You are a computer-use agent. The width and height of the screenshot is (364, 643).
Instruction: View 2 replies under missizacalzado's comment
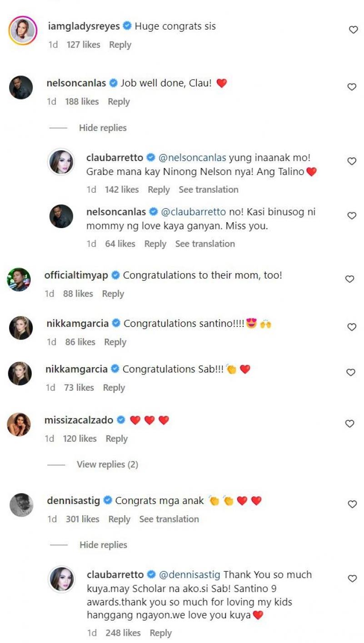coord(107,464)
